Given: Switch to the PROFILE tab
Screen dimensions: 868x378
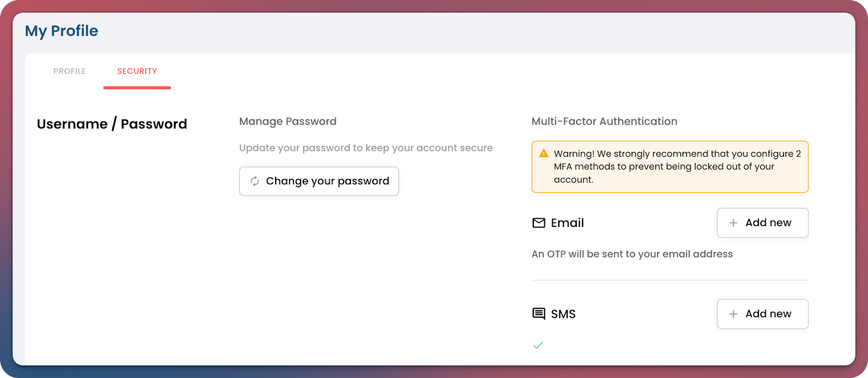Looking at the screenshot, I should click(69, 71).
